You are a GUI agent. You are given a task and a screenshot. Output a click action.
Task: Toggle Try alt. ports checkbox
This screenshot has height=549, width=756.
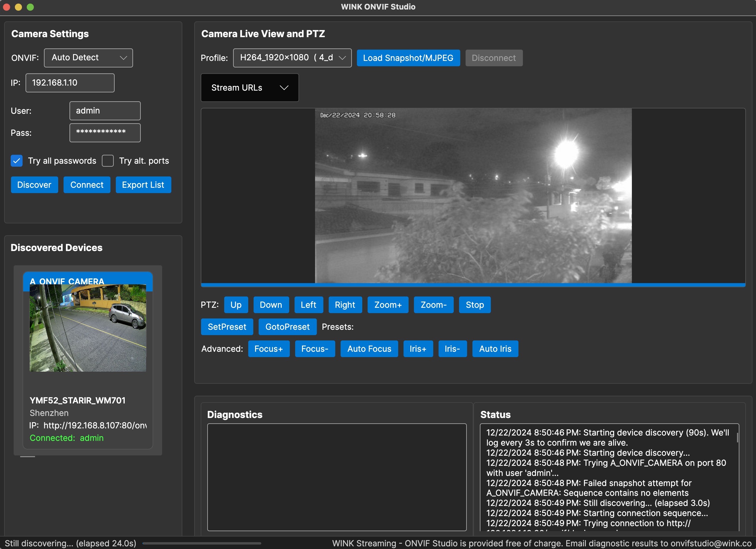click(108, 160)
